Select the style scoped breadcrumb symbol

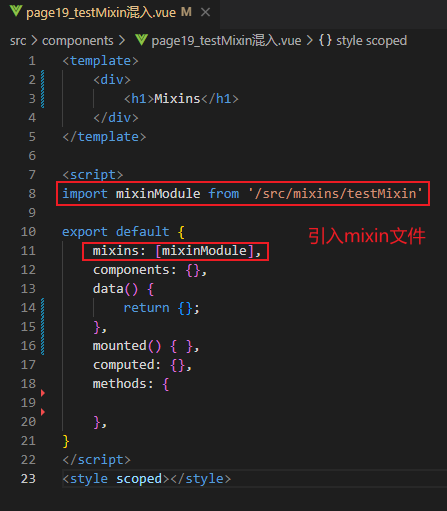point(371,41)
